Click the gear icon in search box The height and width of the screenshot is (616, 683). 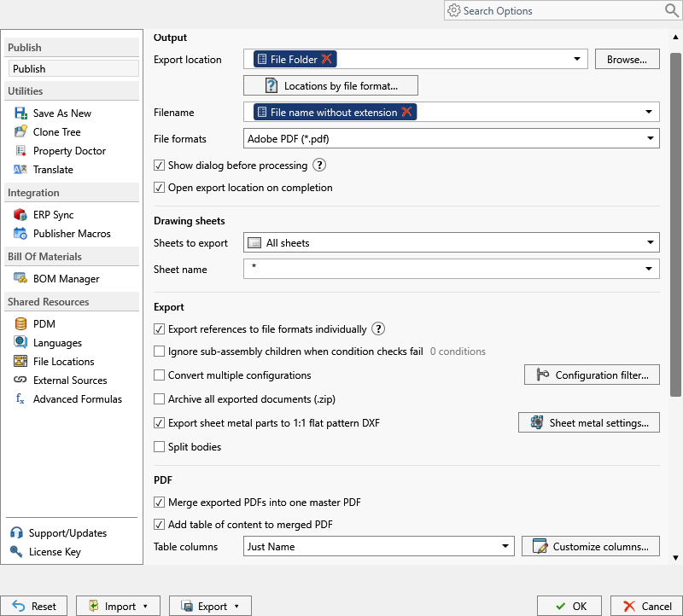pos(454,10)
